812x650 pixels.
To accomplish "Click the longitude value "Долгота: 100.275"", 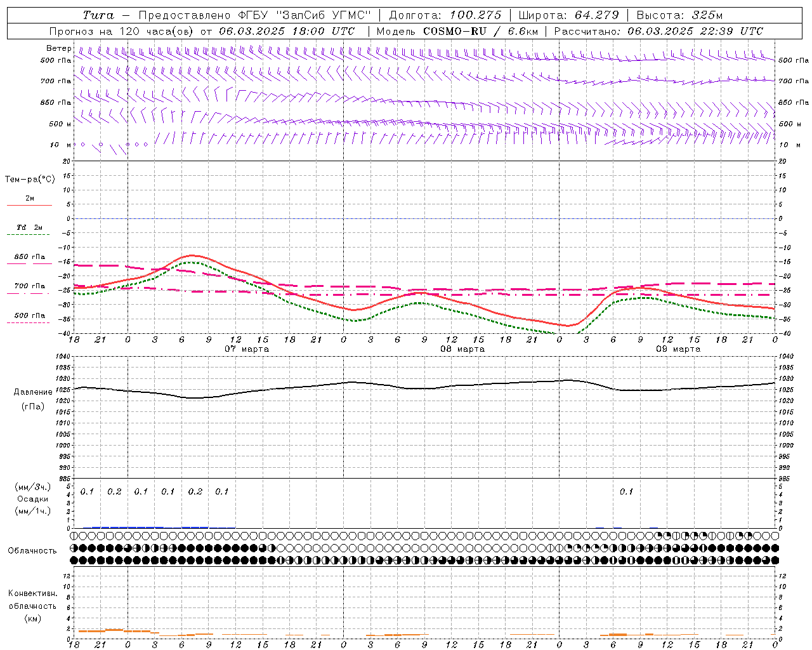I will (x=445, y=15).
